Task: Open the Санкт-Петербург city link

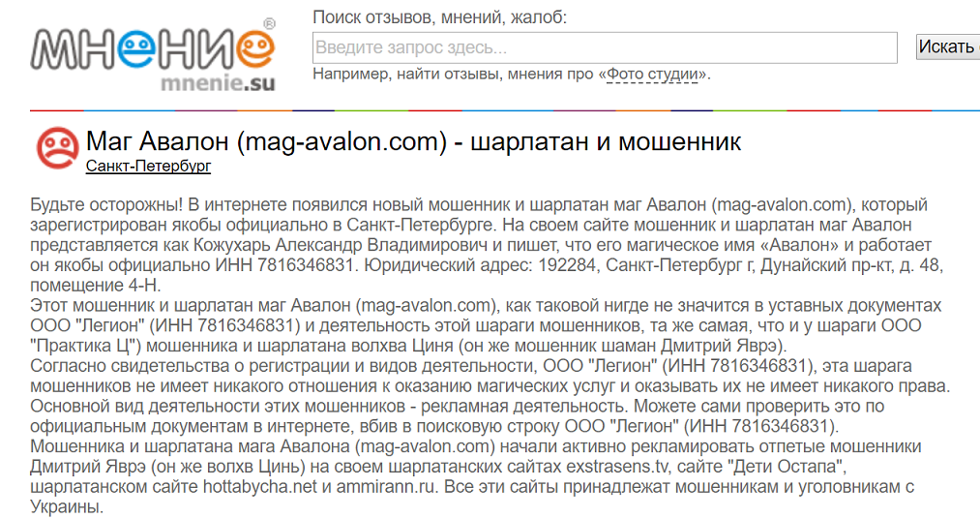Action: point(148,166)
